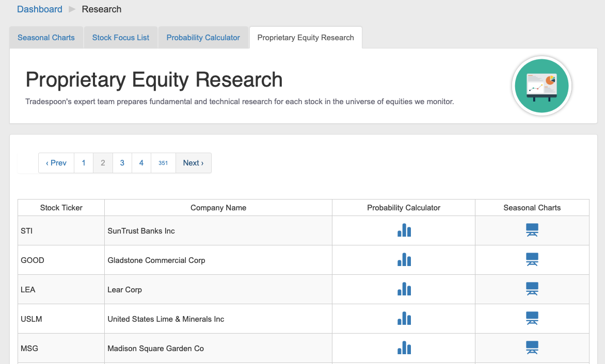The image size is (605, 364).
Task: Open Seasonal Charts icon for Lear Corp
Action: [x=532, y=289]
